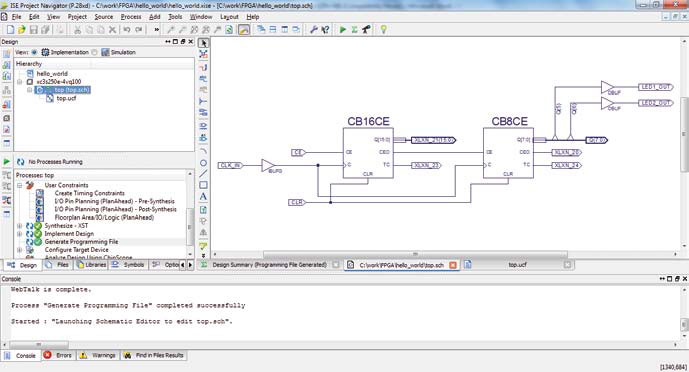689x372 pixels.
Task: Expand the Configure Target Device process
Action: 19,250
